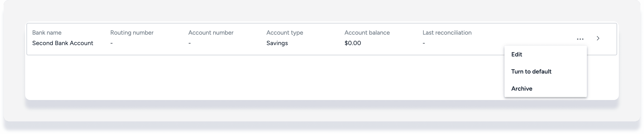
Task: Select the empty last reconciliation value dash
Action: pyautogui.click(x=424, y=43)
